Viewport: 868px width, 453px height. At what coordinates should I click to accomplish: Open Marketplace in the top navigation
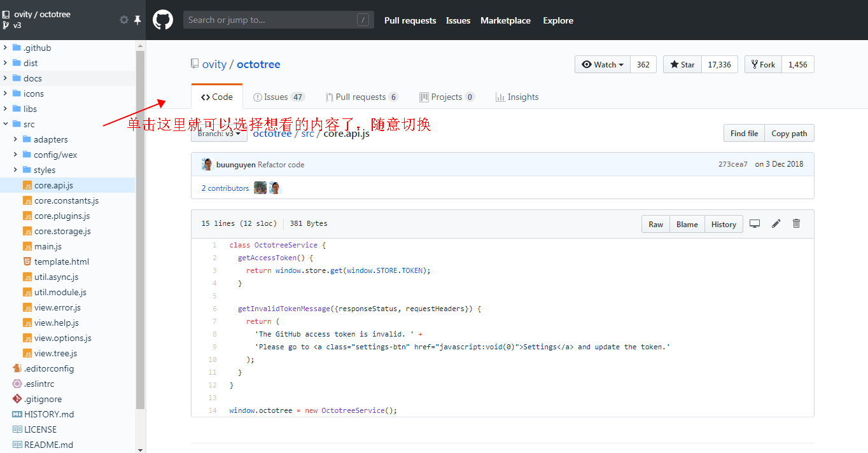pos(505,20)
